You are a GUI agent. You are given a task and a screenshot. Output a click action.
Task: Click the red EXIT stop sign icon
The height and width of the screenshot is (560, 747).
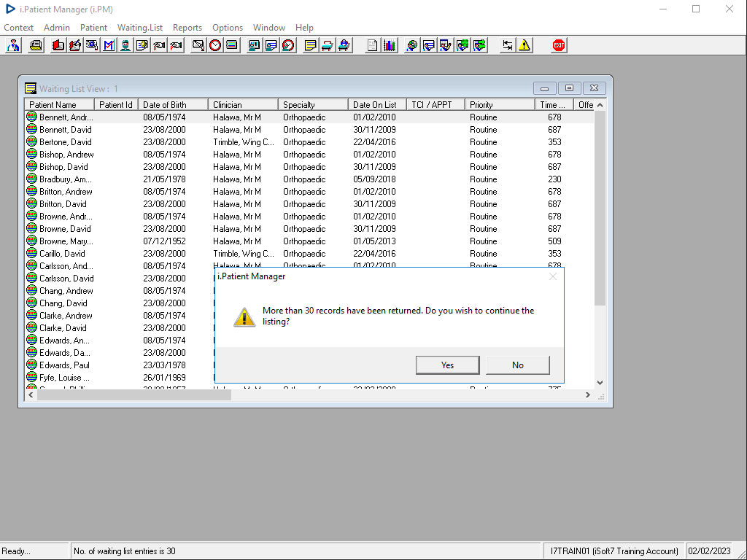click(558, 45)
